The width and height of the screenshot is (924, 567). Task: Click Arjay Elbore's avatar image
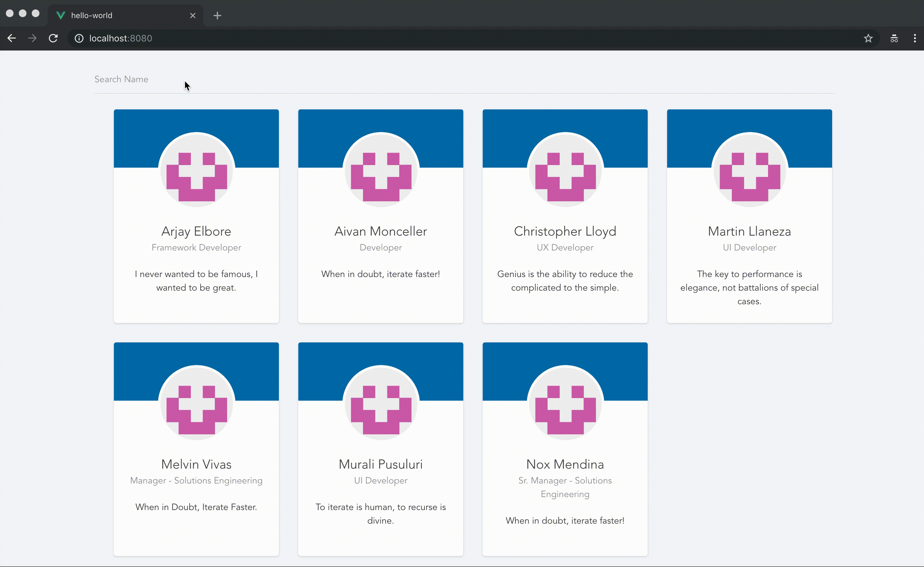(196, 170)
